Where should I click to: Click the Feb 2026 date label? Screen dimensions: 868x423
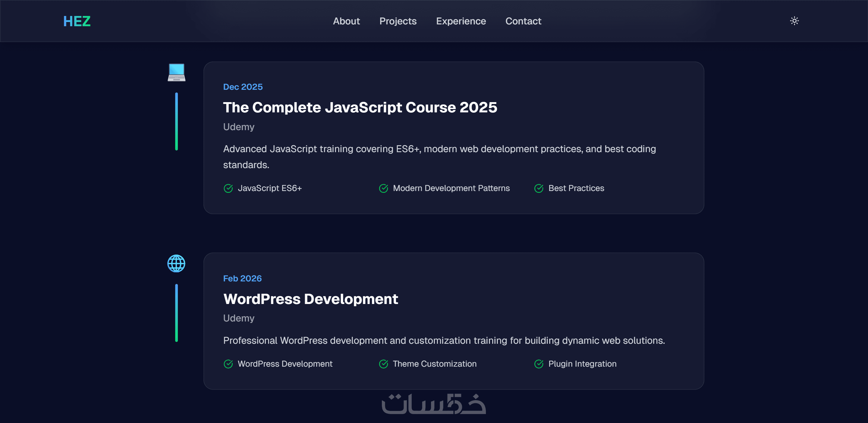point(242,278)
